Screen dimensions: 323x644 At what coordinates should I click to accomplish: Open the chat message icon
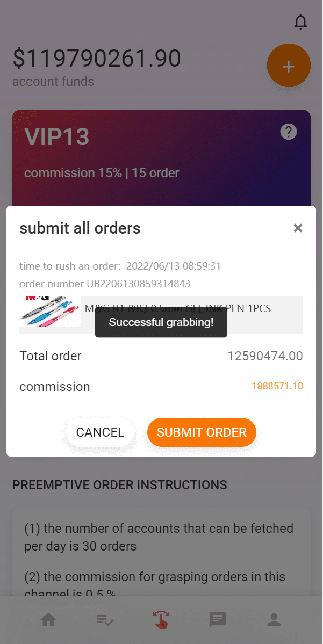[x=218, y=620]
